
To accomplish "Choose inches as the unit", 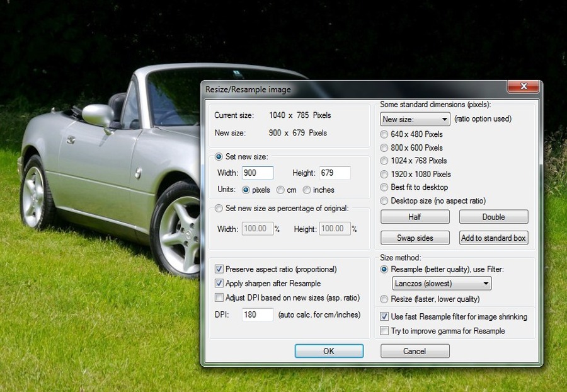I will pyautogui.click(x=307, y=190).
